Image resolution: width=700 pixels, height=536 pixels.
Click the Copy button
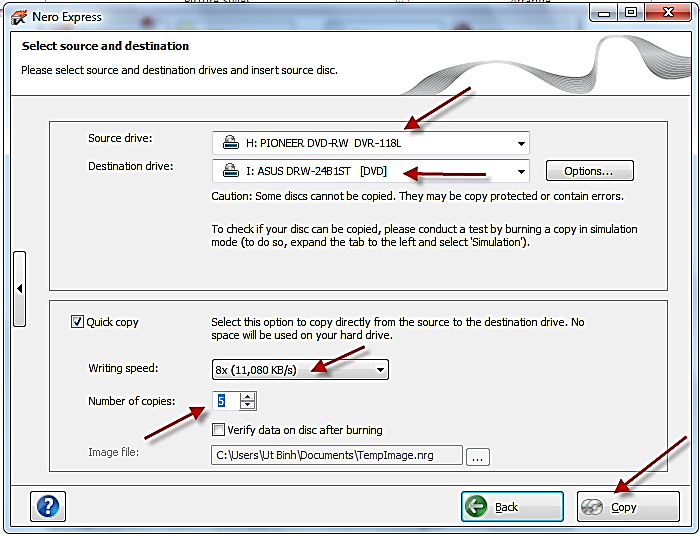point(628,507)
